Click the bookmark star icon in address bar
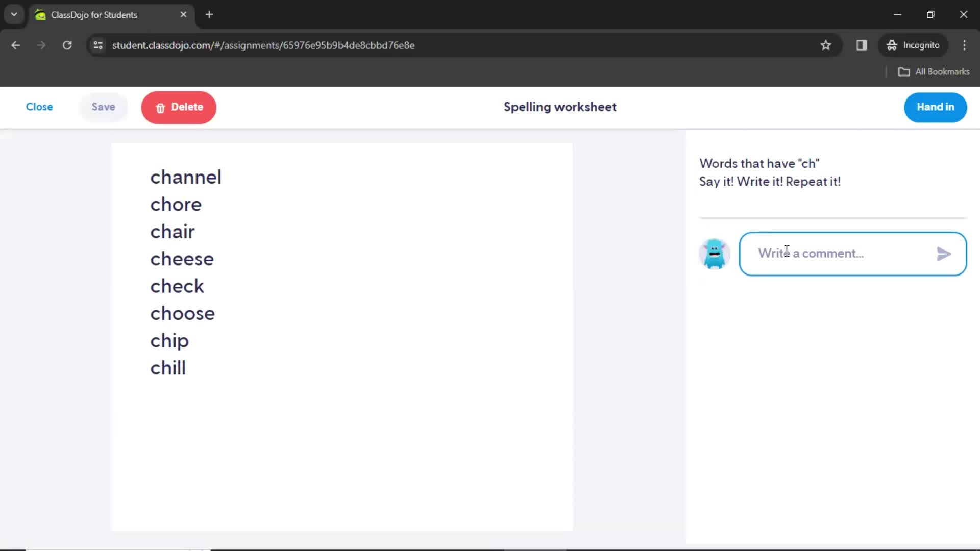Viewport: 980px width, 551px height. click(826, 45)
